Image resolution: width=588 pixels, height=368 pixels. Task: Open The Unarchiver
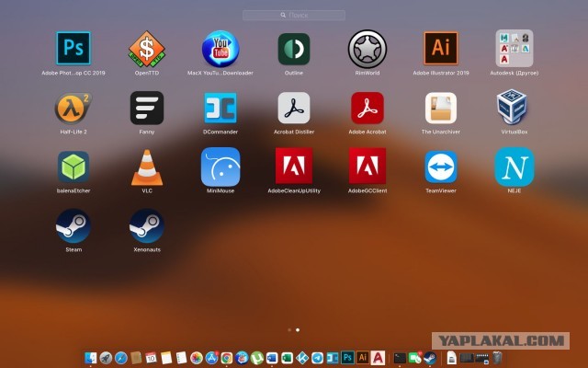tap(441, 108)
